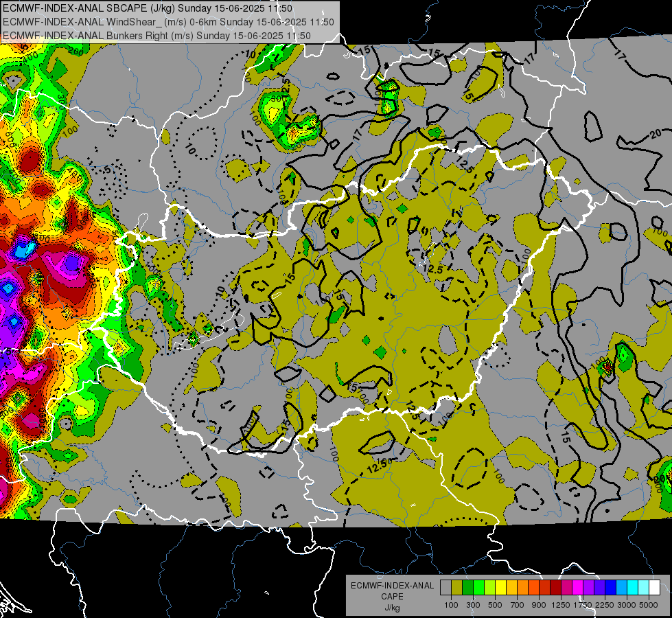This screenshot has height=618, width=672.
Task: Click the legend value 3000
Action: click(627, 605)
